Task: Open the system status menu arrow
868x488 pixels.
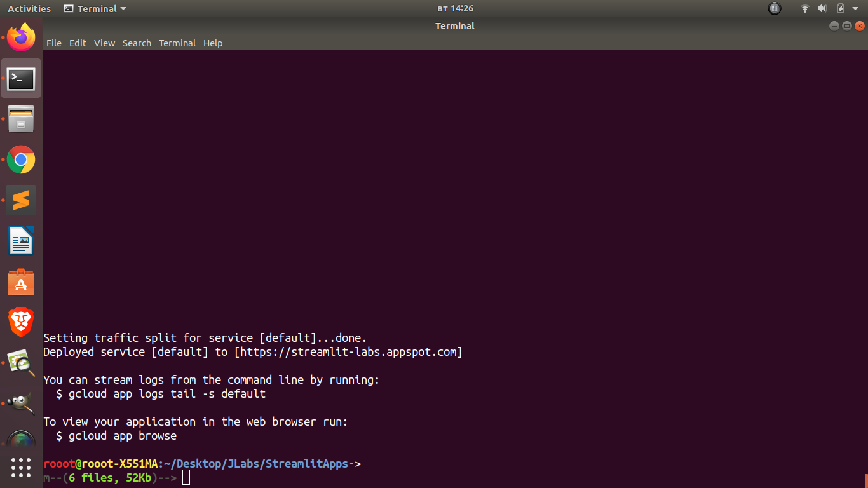Action: click(x=855, y=9)
